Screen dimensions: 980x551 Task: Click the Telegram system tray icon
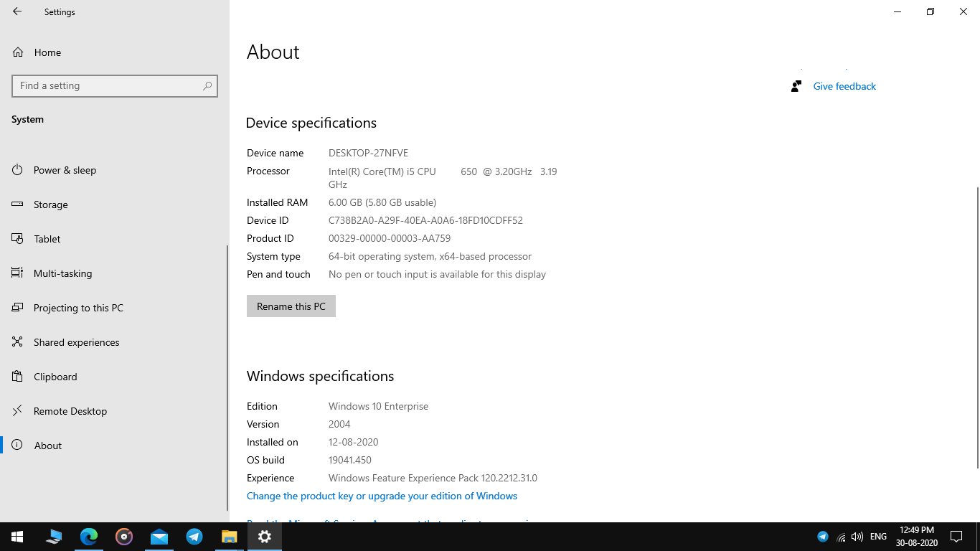(x=823, y=537)
